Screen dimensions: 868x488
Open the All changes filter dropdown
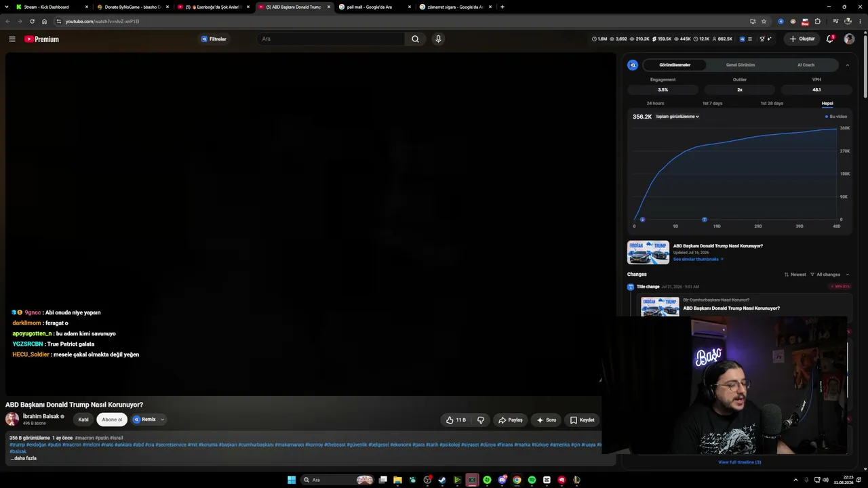[826, 274]
